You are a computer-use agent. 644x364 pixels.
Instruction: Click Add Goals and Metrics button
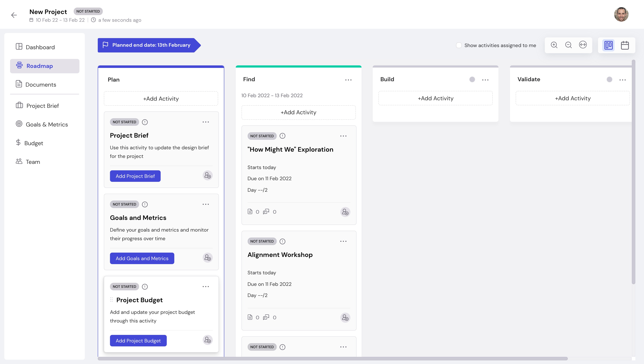tap(142, 258)
